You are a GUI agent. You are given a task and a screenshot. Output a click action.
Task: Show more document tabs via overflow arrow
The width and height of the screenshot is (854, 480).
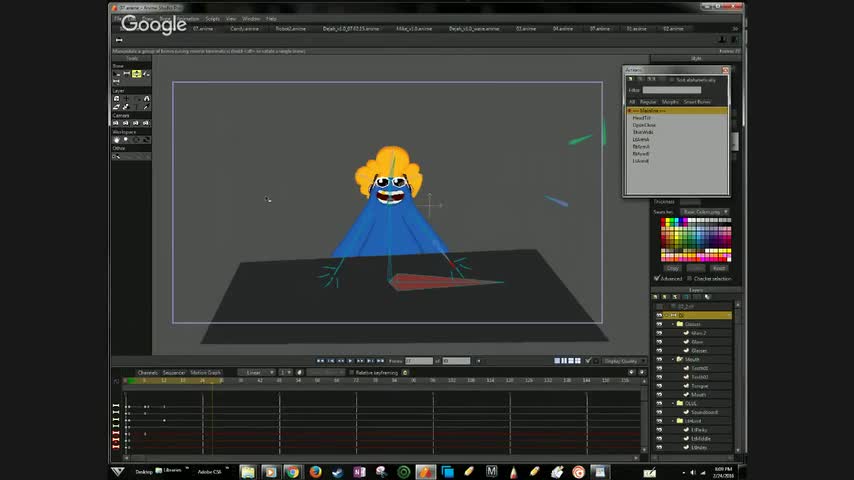click(x=735, y=29)
